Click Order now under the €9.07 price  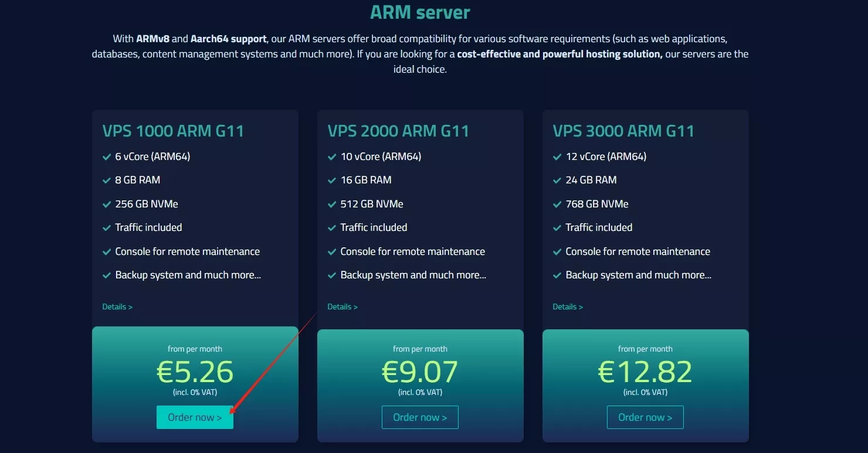pos(420,417)
